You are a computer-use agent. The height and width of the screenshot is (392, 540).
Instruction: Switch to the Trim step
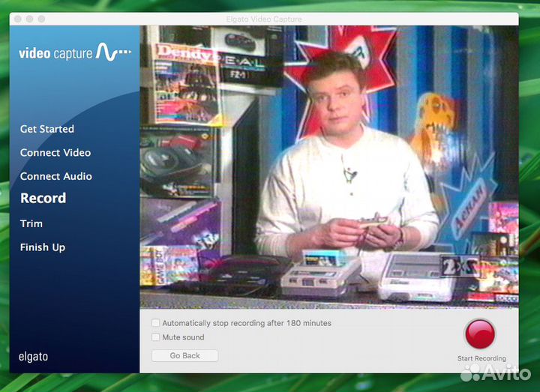[x=31, y=223]
